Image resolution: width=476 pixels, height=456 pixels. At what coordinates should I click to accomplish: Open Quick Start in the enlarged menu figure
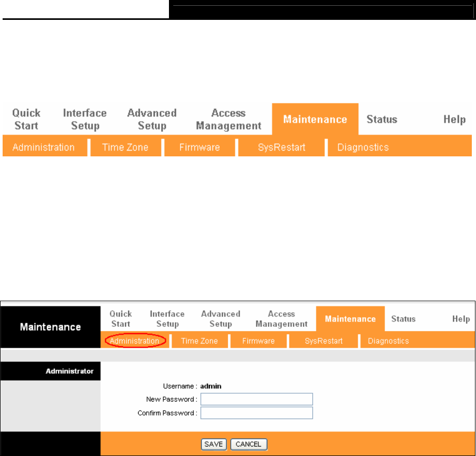26,119
